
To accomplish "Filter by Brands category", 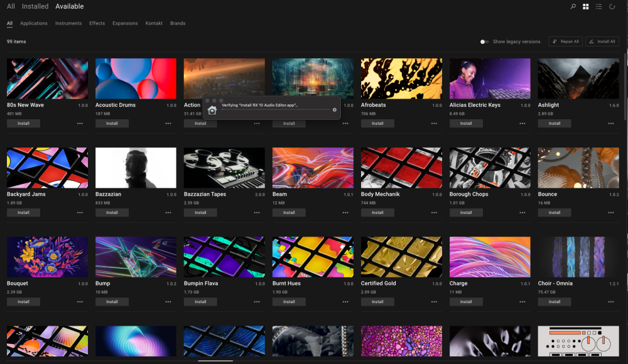I will point(178,23).
